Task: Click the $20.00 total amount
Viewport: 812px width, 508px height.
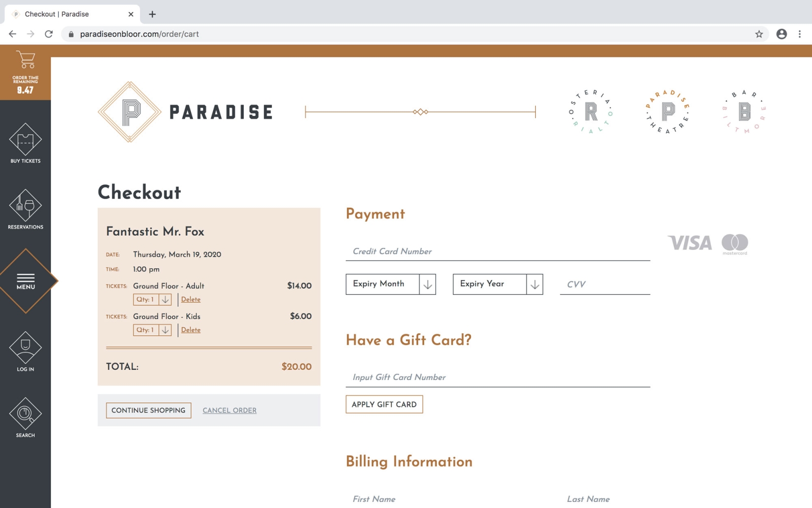Action: click(x=296, y=367)
